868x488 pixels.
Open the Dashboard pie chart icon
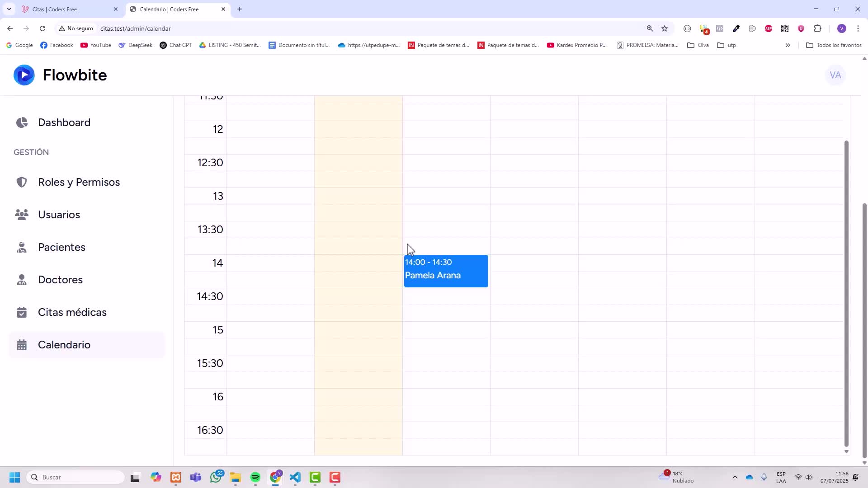[22, 122]
